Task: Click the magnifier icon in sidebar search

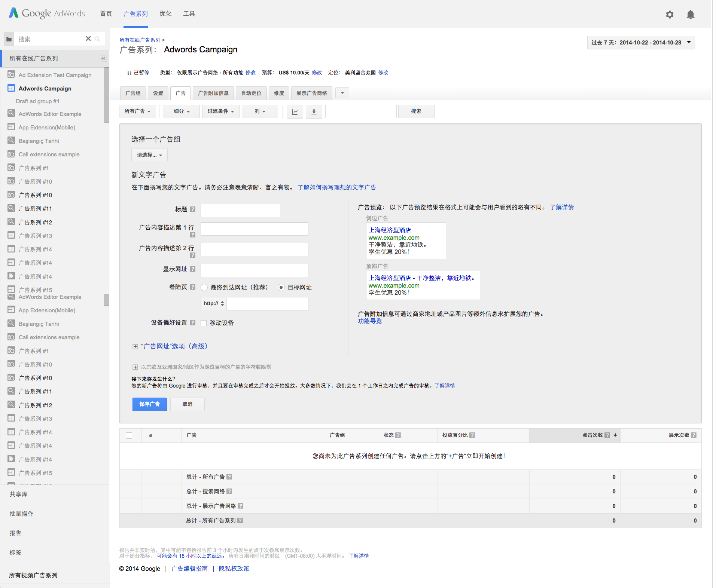Action: coord(97,39)
